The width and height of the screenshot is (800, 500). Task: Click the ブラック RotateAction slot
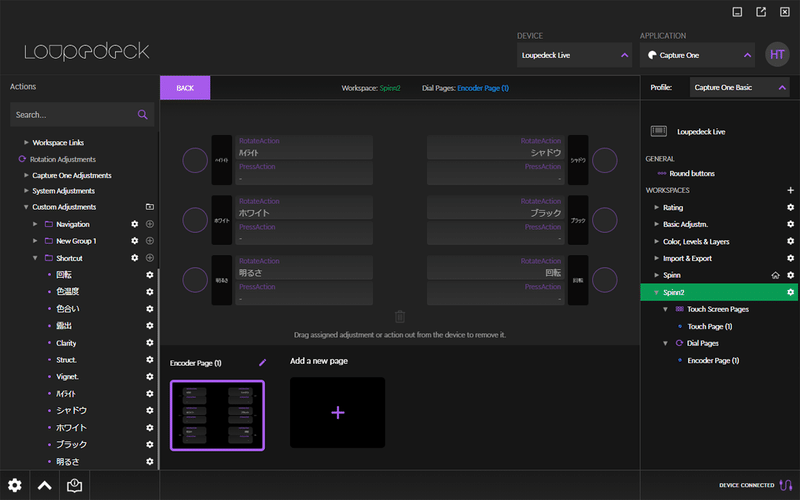point(495,208)
